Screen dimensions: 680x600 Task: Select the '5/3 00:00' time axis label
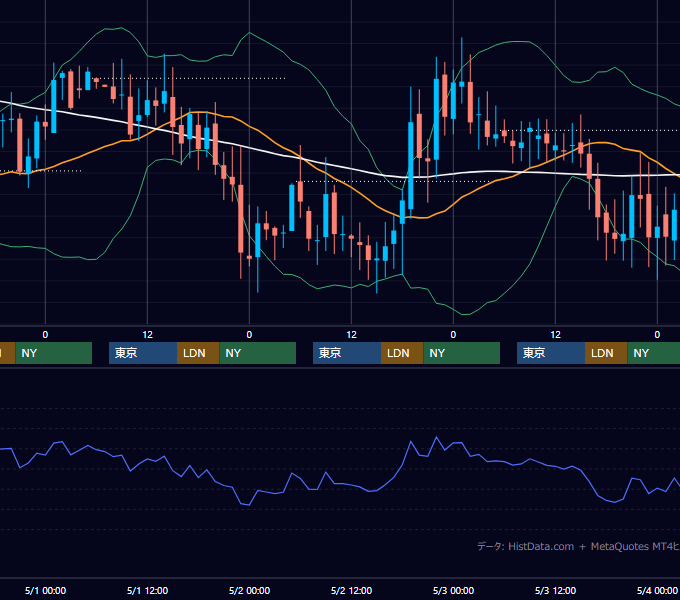453,590
